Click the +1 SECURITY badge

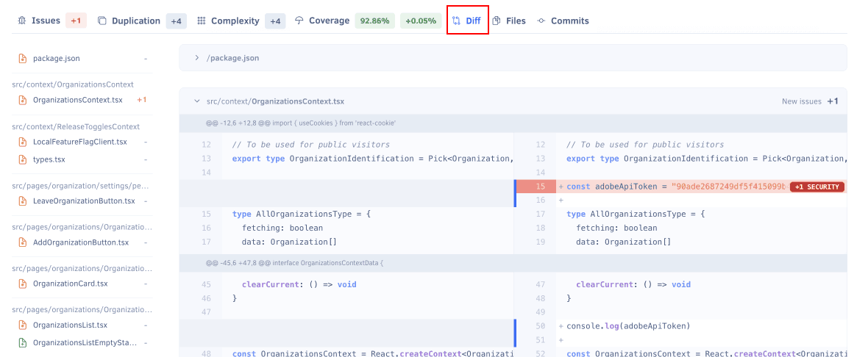pyautogui.click(x=817, y=187)
